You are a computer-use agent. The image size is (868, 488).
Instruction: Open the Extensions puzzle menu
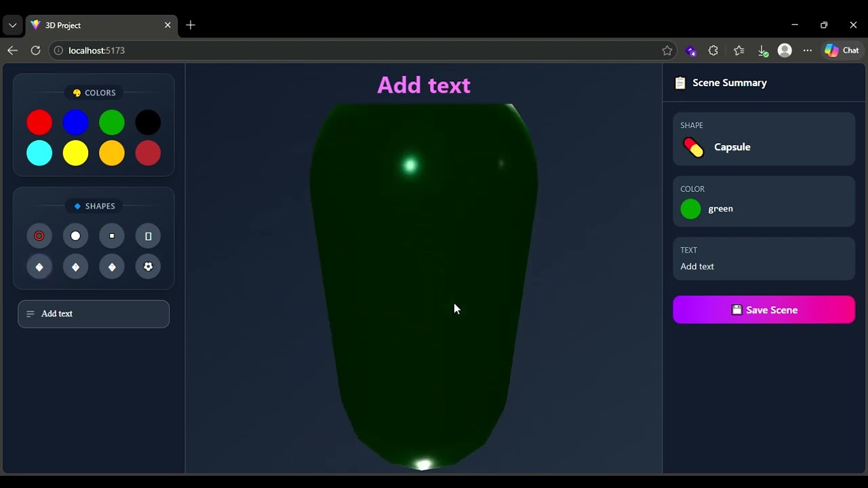pos(713,50)
